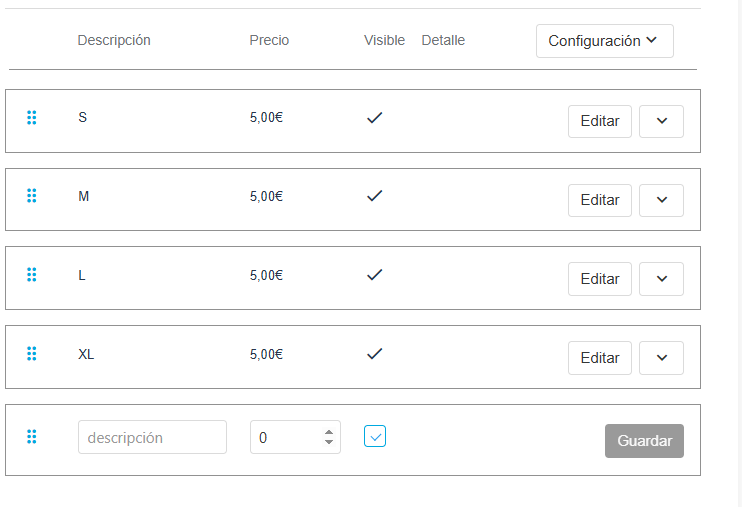
Task: Open the Configuración dropdown
Action: (604, 41)
